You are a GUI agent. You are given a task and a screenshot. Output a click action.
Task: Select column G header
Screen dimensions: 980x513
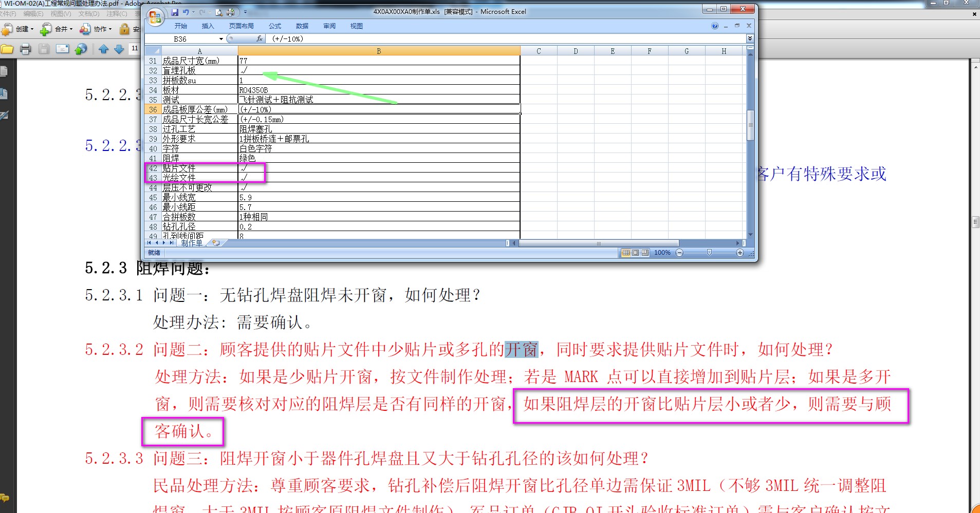(x=687, y=51)
